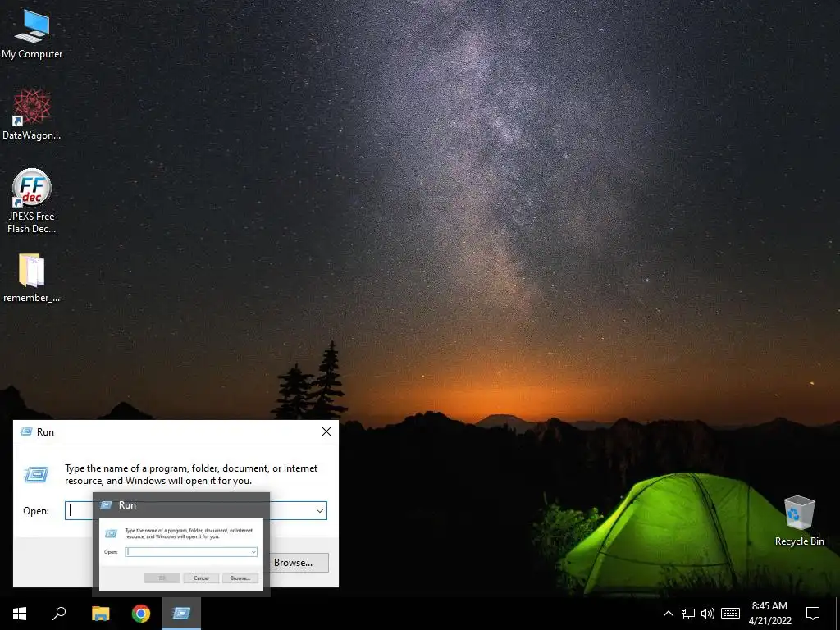The height and width of the screenshot is (630, 840).
Task: Launch File Explorer from the taskbar
Action: [100, 614]
